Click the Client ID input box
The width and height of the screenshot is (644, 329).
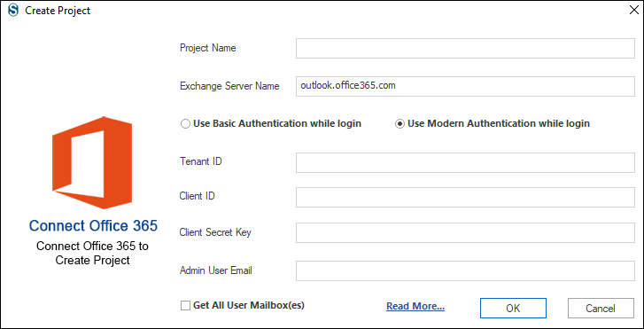click(465, 198)
